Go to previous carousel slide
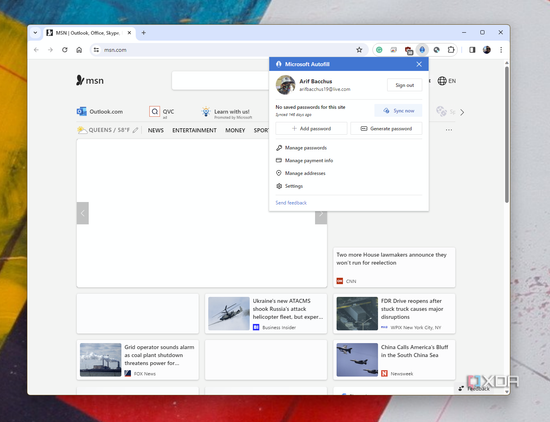The image size is (550, 422). (x=83, y=213)
